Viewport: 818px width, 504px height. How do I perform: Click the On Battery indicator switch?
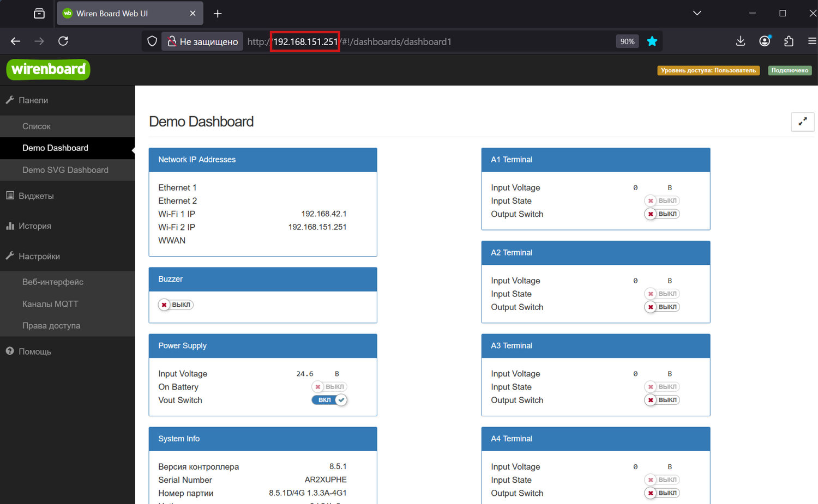pyautogui.click(x=329, y=387)
